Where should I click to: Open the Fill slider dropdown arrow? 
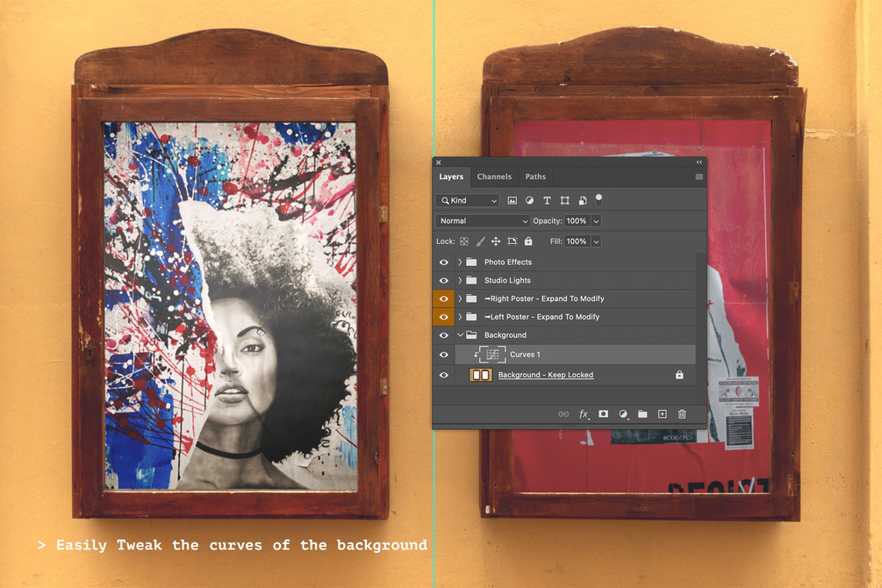coord(596,241)
